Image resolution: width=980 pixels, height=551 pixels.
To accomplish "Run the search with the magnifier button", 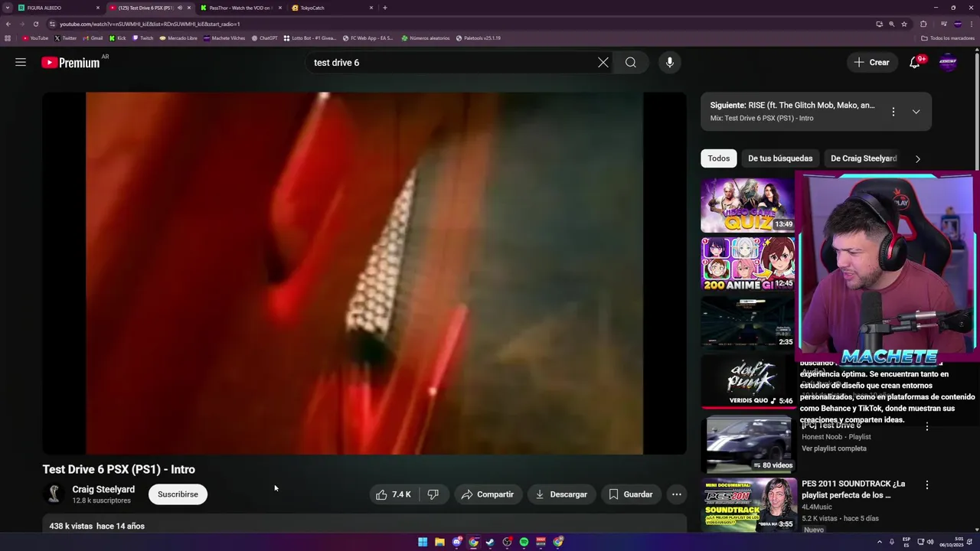I will coord(631,63).
